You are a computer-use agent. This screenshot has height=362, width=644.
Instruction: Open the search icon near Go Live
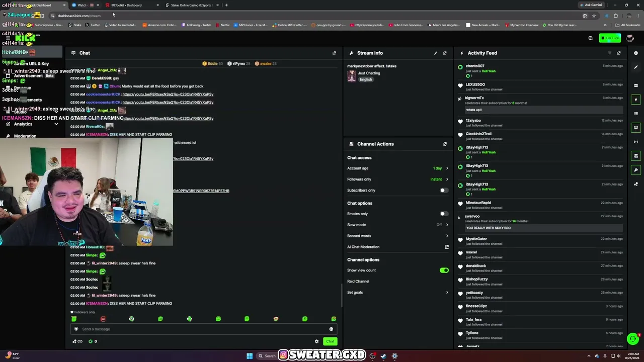[x=591, y=38]
